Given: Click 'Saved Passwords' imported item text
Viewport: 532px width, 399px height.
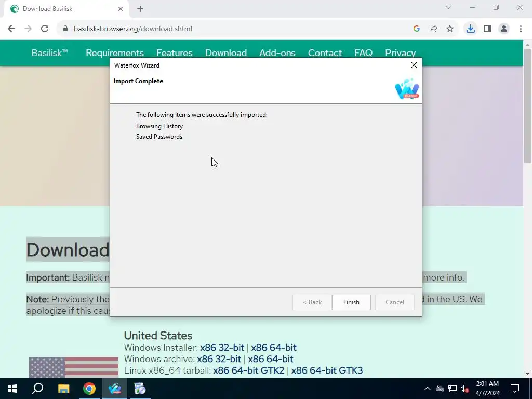Looking at the screenshot, I should pyautogui.click(x=159, y=137).
